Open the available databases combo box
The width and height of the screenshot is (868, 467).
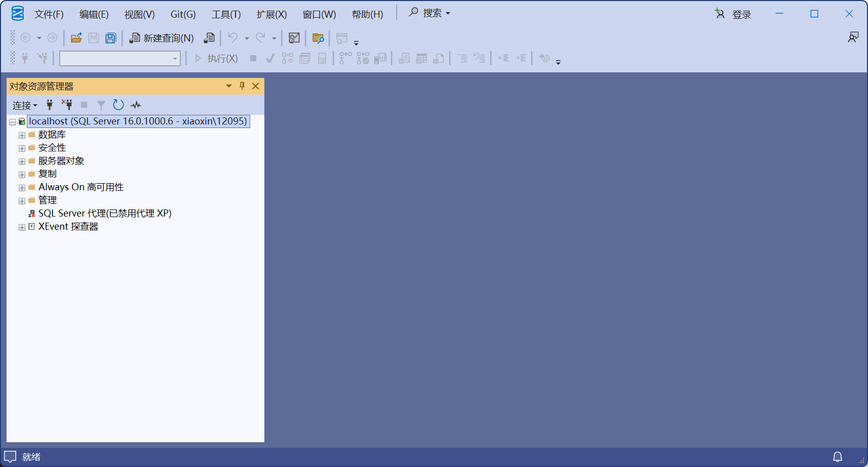(x=120, y=59)
